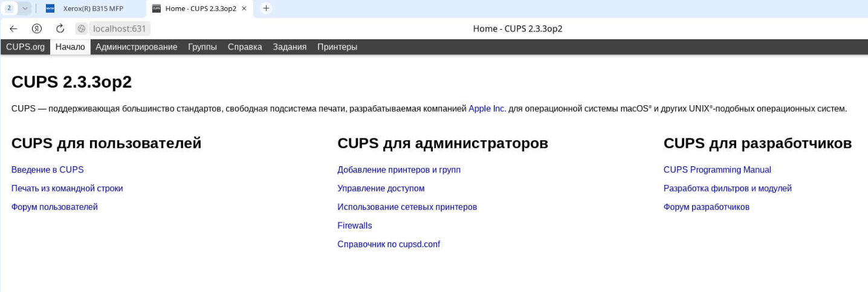868x292 pixels.
Task: Focus the localhost:631 address field
Action: tap(120, 28)
